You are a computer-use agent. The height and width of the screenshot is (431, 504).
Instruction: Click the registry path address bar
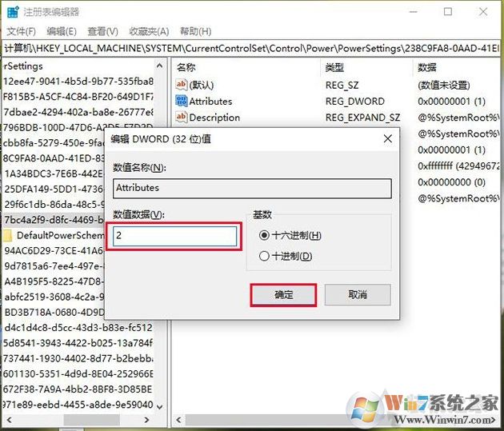click(x=252, y=49)
